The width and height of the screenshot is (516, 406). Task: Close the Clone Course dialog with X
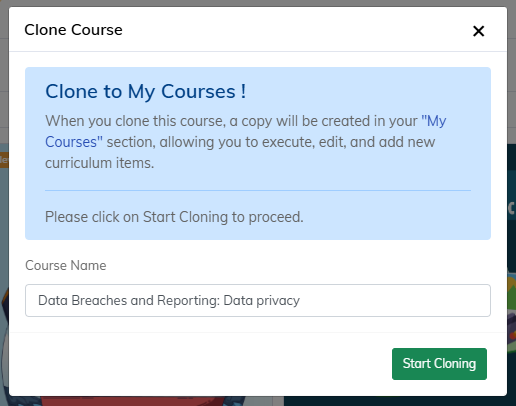[x=478, y=31]
